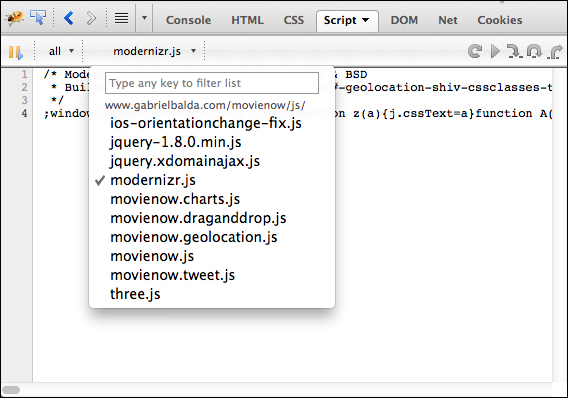This screenshot has height=398, width=568.
Task: Expand the Script tab dropdown arrow
Action: point(366,20)
